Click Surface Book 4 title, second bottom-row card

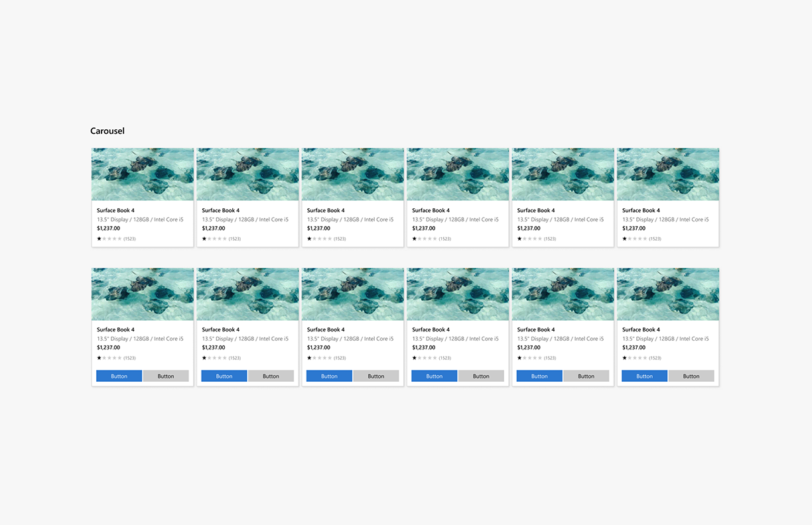221,329
